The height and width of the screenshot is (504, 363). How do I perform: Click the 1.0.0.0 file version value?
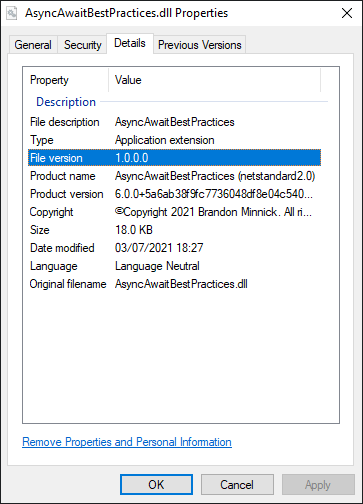(132, 158)
